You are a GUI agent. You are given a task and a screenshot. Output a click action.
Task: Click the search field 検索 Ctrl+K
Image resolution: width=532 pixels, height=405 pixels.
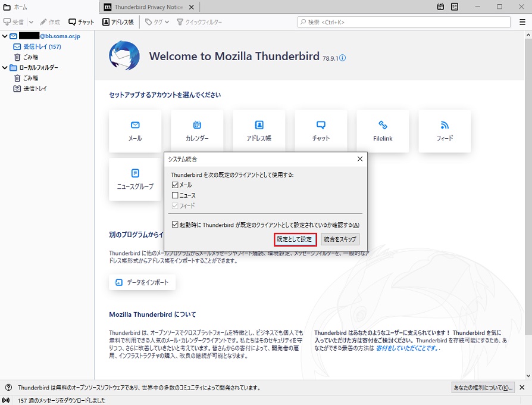(x=403, y=22)
